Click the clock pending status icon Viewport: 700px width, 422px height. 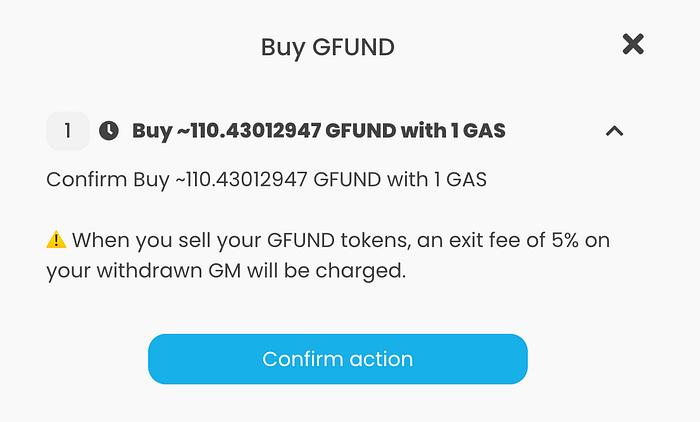(109, 131)
